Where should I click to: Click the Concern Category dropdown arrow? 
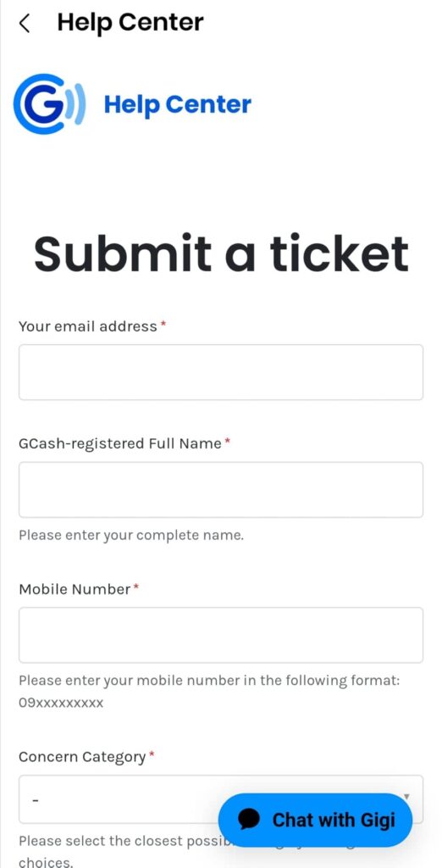[x=407, y=797]
